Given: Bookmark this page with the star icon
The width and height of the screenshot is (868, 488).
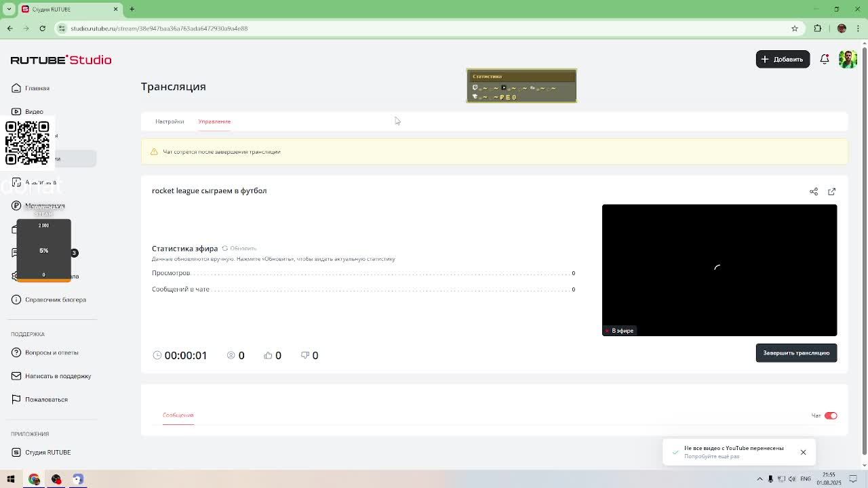Looking at the screenshot, I should (x=795, y=28).
